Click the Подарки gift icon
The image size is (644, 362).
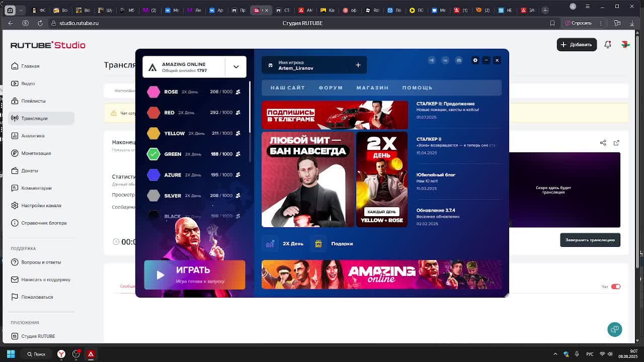(x=318, y=244)
